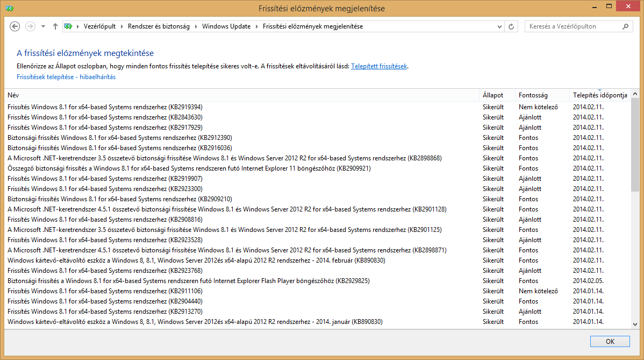This screenshot has height=360, width=644.
Task: Minimize the Frissítési előzmények window
Action: point(595,7)
